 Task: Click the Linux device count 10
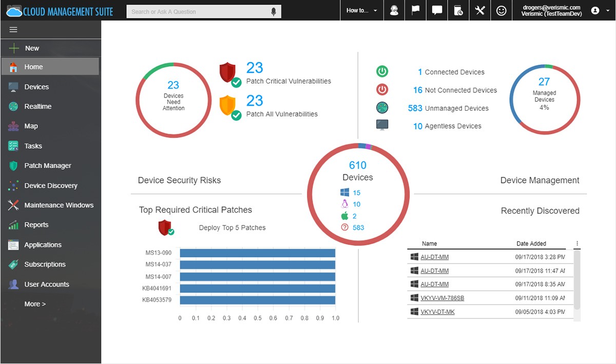point(357,204)
